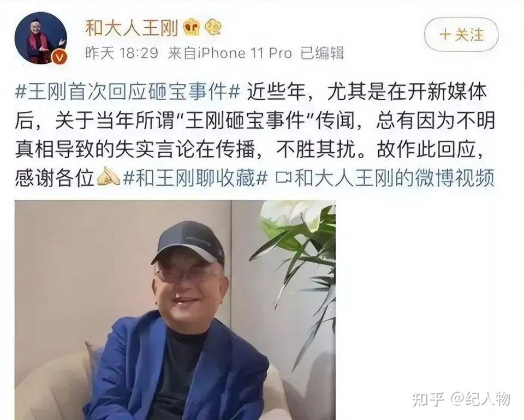Click the plus sign inside follow button
The image size is (524, 420).
point(445,35)
